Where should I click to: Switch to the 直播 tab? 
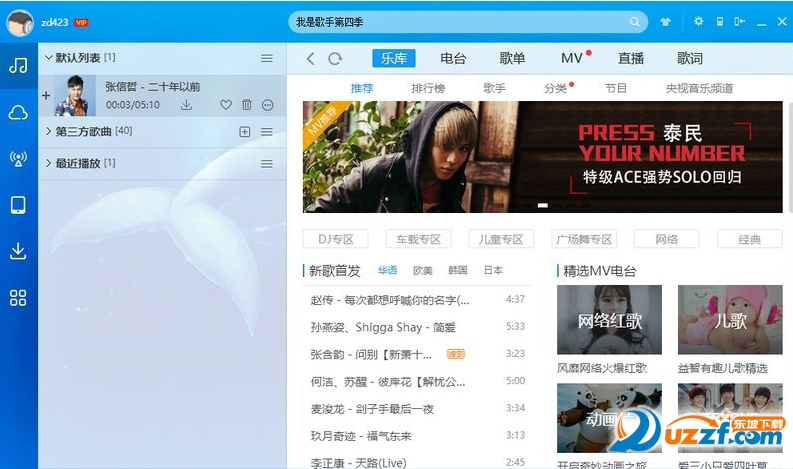click(x=631, y=58)
